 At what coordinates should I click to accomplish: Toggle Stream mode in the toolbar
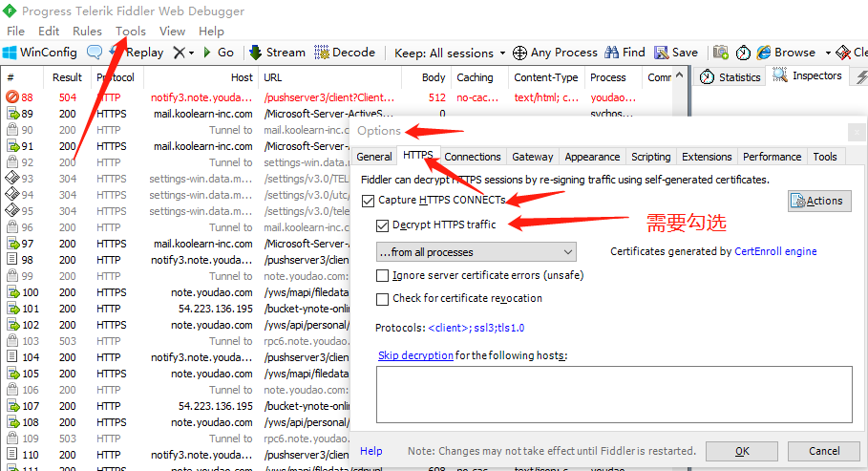(277, 53)
